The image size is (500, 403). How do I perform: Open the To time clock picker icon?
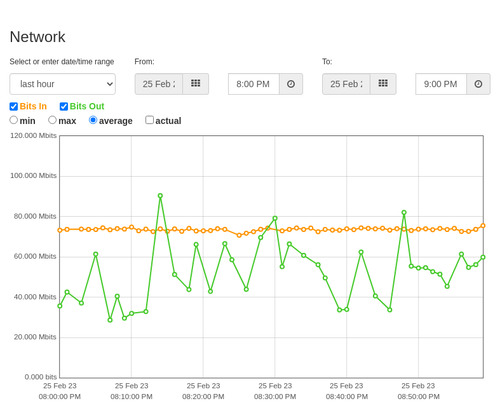[478, 84]
